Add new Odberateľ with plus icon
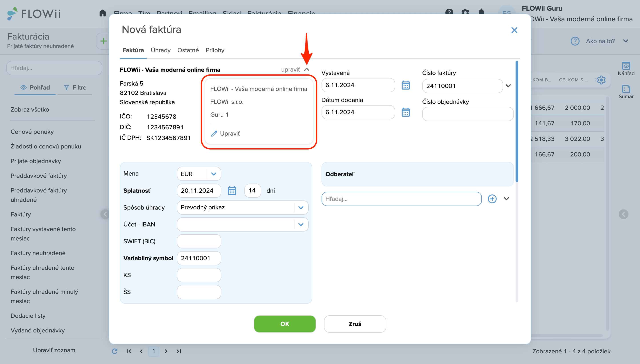The image size is (640, 364). click(492, 199)
